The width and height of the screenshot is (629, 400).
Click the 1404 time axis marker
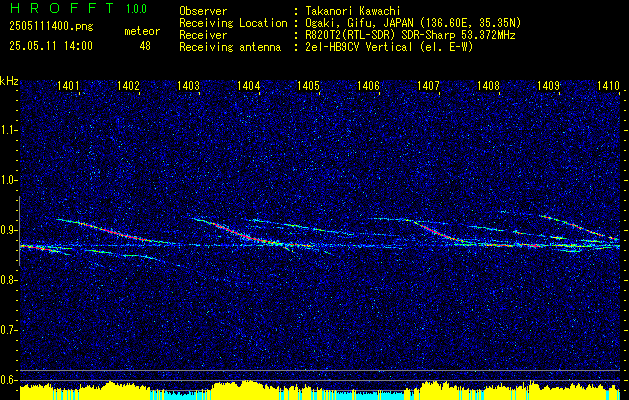coord(248,85)
